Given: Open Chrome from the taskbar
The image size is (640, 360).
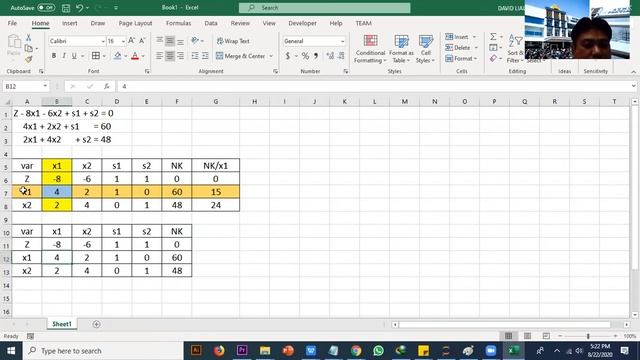Looking at the screenshot, I should coord(356,351).
